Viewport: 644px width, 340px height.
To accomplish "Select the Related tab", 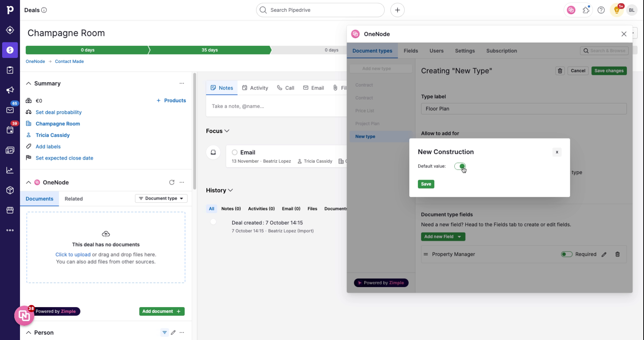I will click(x=74, y=199).
